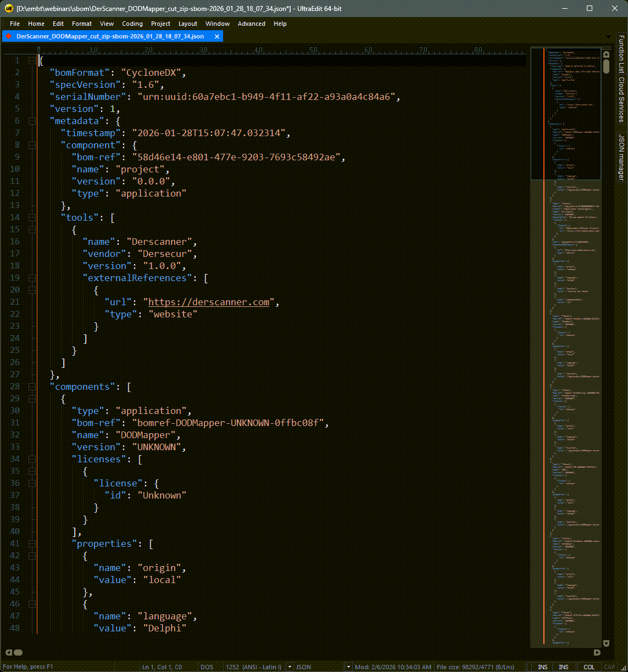Open the Advanced menu
The width and height of the screenshot is (628, 672).
pyautogui.click(x=252, y=24)
